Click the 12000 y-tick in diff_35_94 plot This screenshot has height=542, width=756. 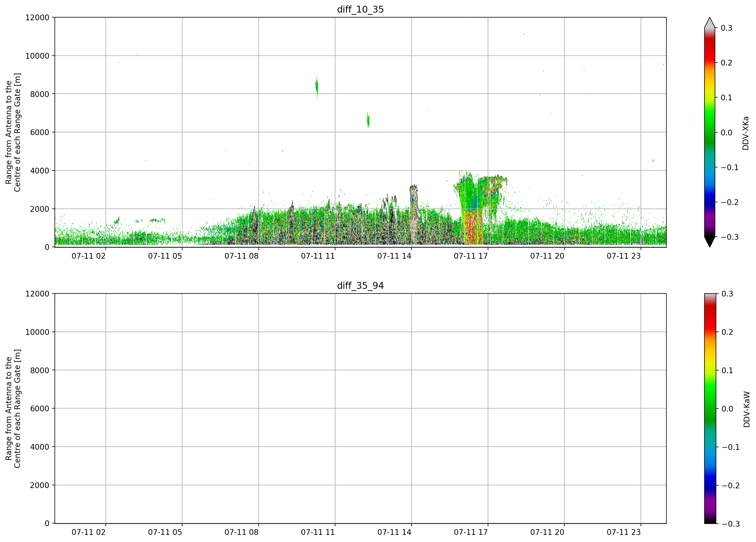click(37, 294)
